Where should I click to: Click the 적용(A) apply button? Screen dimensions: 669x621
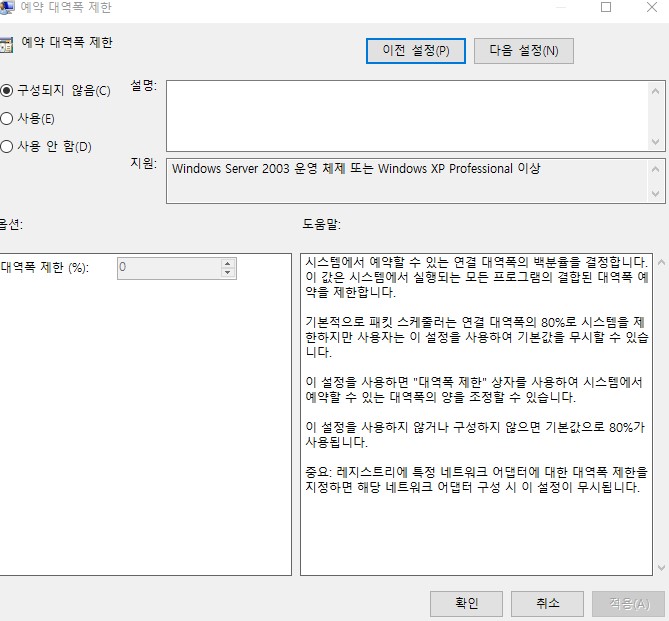[x=628, y=604]
